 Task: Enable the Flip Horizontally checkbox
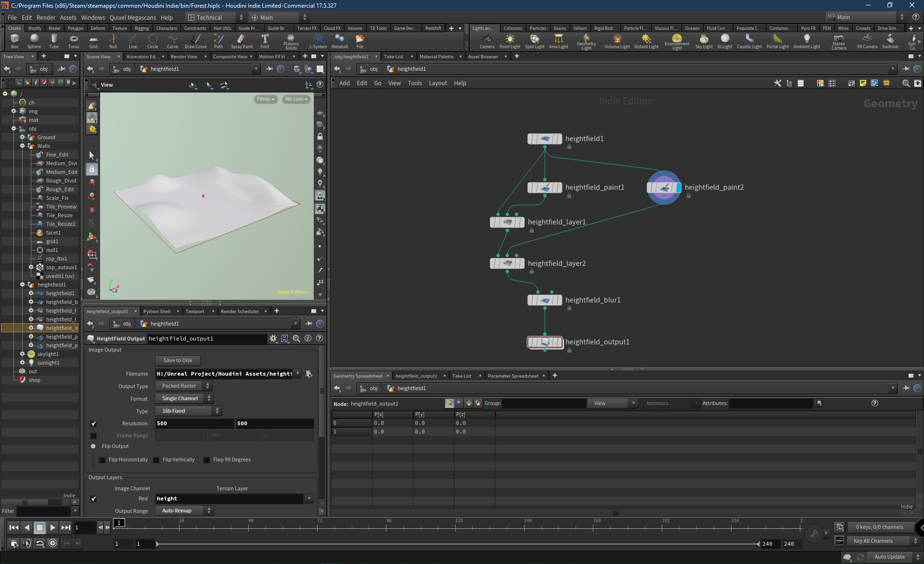point(103,460)
